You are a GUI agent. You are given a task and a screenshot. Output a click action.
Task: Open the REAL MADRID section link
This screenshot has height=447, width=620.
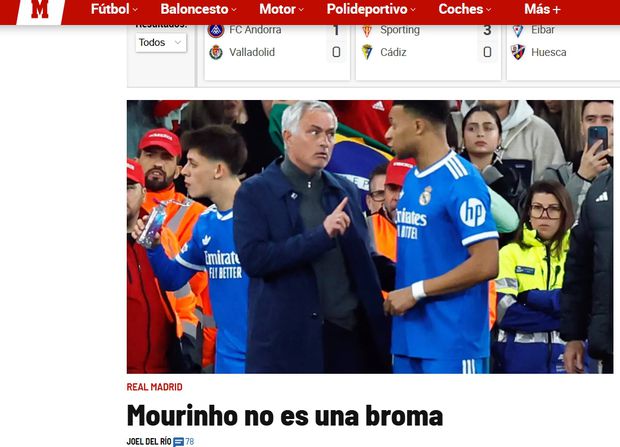pos(155,387)
